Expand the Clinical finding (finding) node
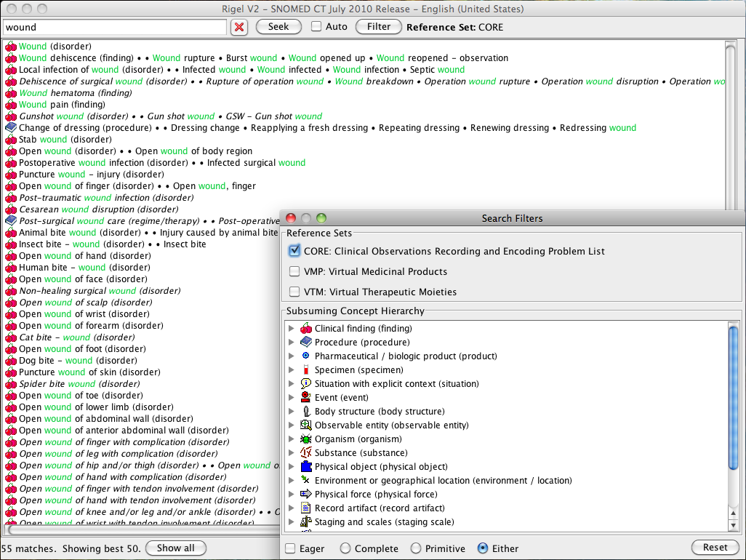This screenshot has height=560, width=746. [291, 328]
